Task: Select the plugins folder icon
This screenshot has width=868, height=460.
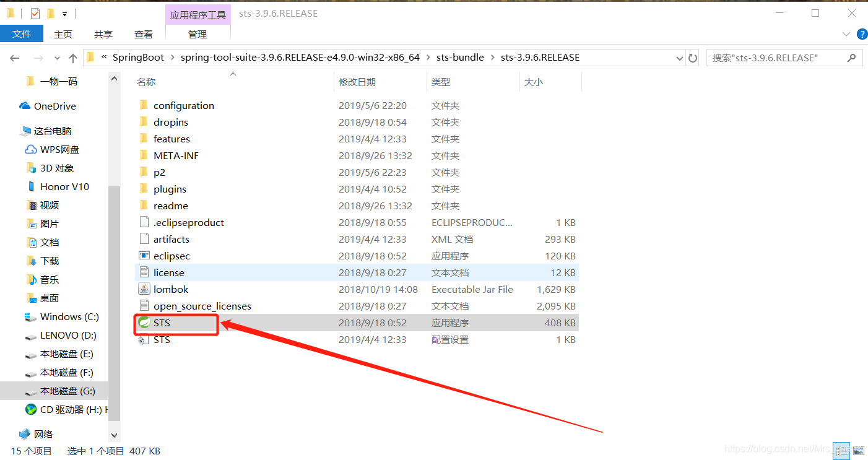Action: [144, 189]
